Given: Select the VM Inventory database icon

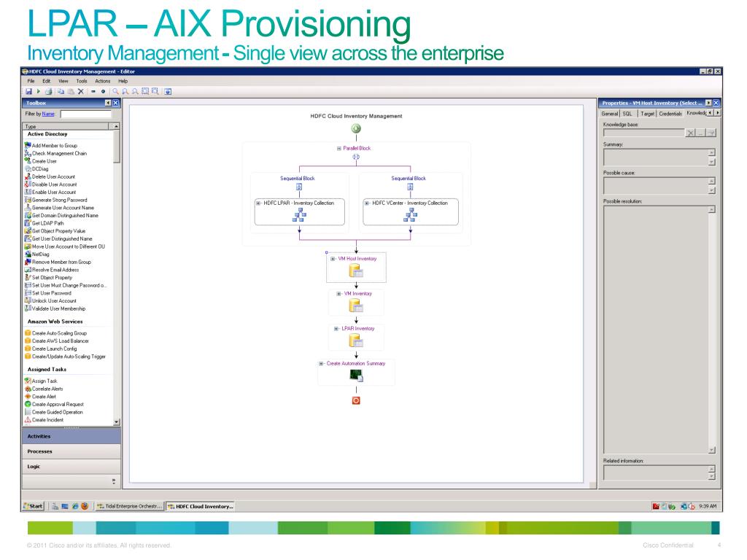Looking at the screenshot, I should pyautogui.click(x=356, y=306).
